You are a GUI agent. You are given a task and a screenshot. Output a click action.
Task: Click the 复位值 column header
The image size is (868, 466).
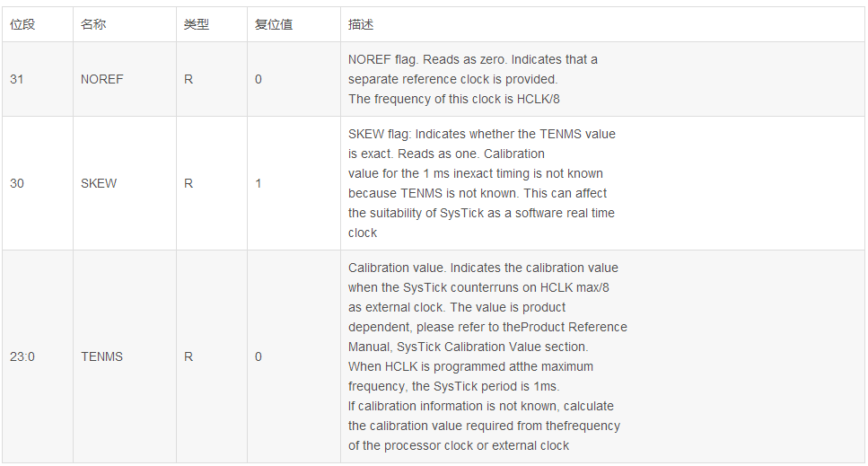click(x=274, y=25)
